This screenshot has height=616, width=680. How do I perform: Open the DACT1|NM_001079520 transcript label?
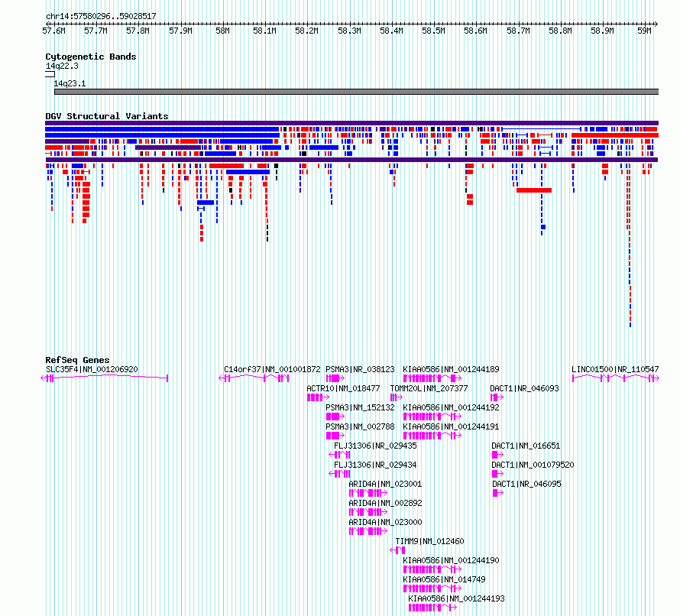533,465
